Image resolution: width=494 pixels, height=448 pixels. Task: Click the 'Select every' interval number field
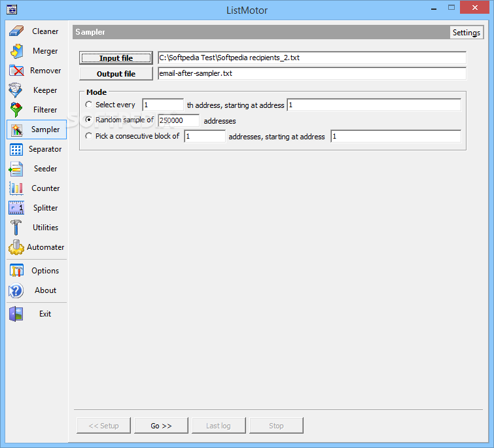(163, 105)
